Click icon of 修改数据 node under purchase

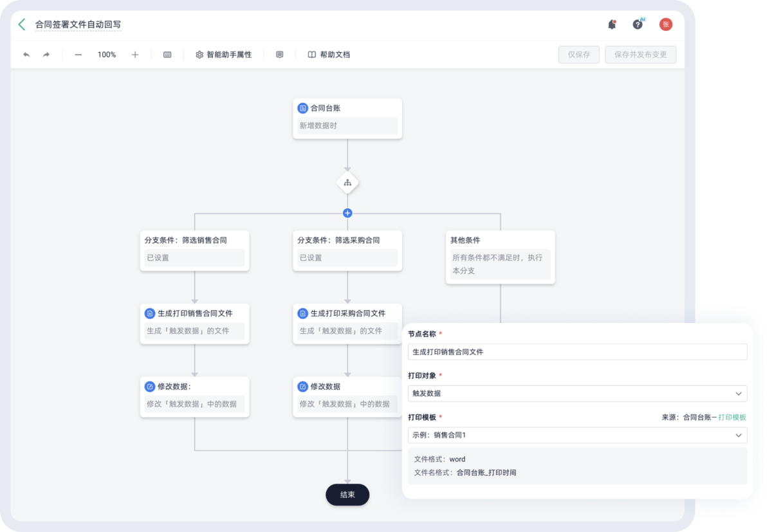(302, 387)
